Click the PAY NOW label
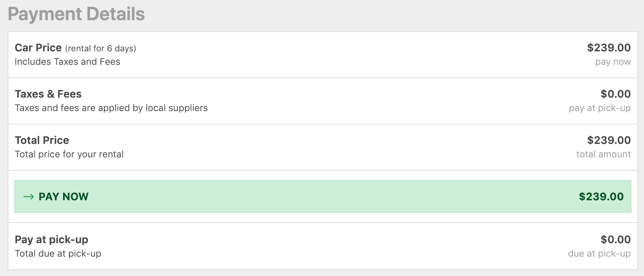Viewport: 644px width, 276px height. pyautogui.click(x=63, y=196)
